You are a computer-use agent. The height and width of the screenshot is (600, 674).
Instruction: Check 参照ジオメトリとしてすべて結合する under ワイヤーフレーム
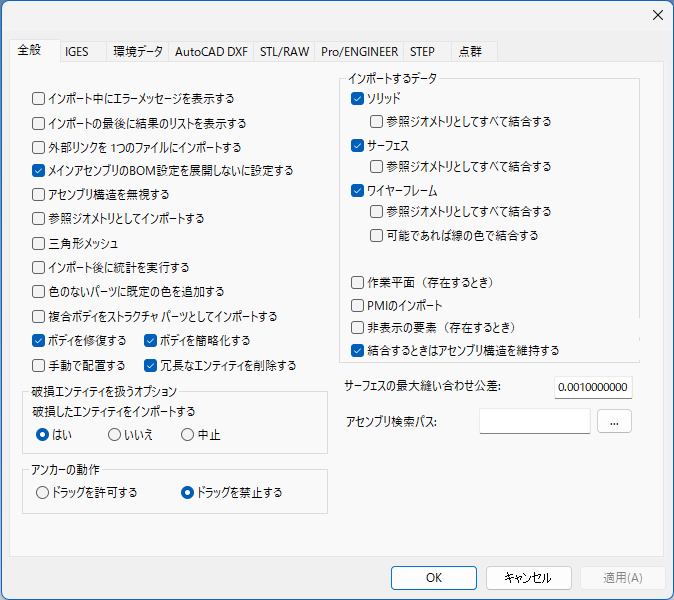click(376, 211)
